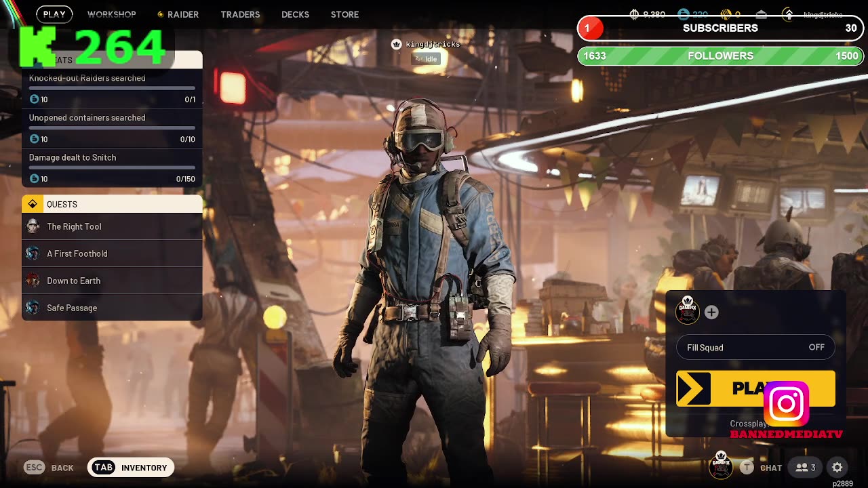Click the plus icon to invite squad member
This screenshot has height=488, width=868.
(711, 312)
